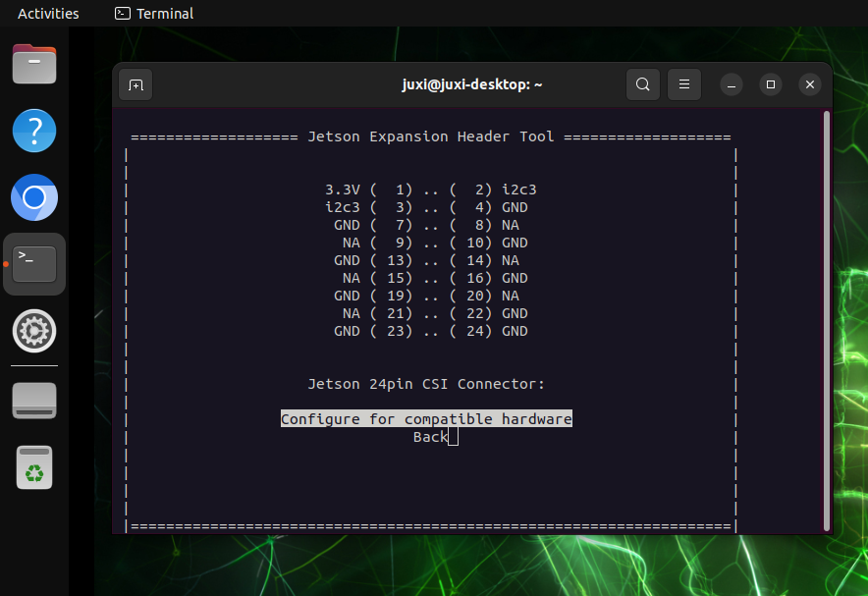Select the Back option
The height and width of the screenshot is (596, 868).
(431, 437)
